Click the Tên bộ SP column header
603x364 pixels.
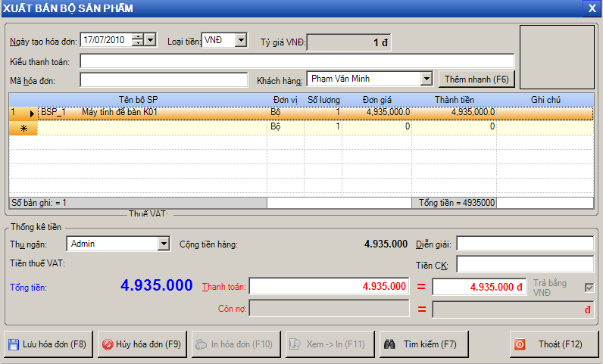click(138, 100)
